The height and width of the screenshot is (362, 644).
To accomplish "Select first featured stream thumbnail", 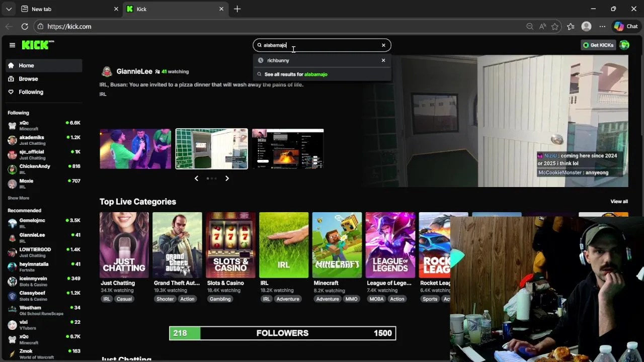I will (135, 149).
